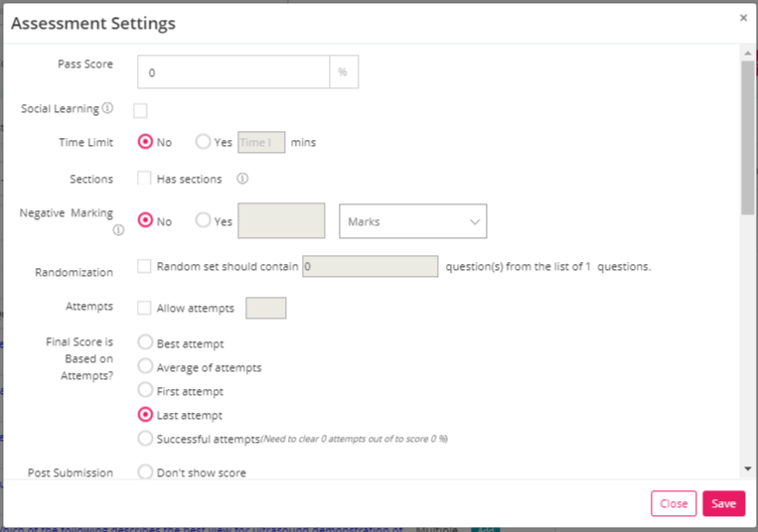Click the Pass Score input field
This screenshot has width=758, height=532.
click(233, 71)
